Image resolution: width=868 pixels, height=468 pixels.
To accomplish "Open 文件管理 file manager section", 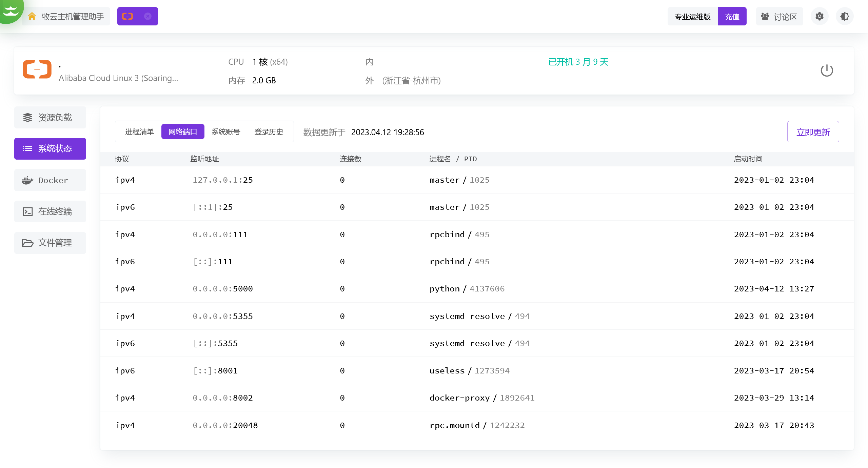I will tap(50, 243).
